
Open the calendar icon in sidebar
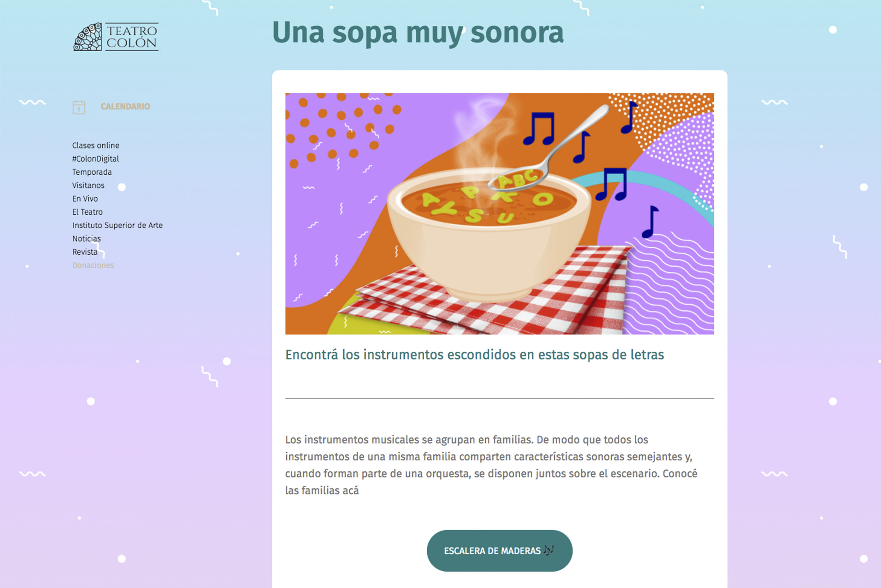coord(79,107)
